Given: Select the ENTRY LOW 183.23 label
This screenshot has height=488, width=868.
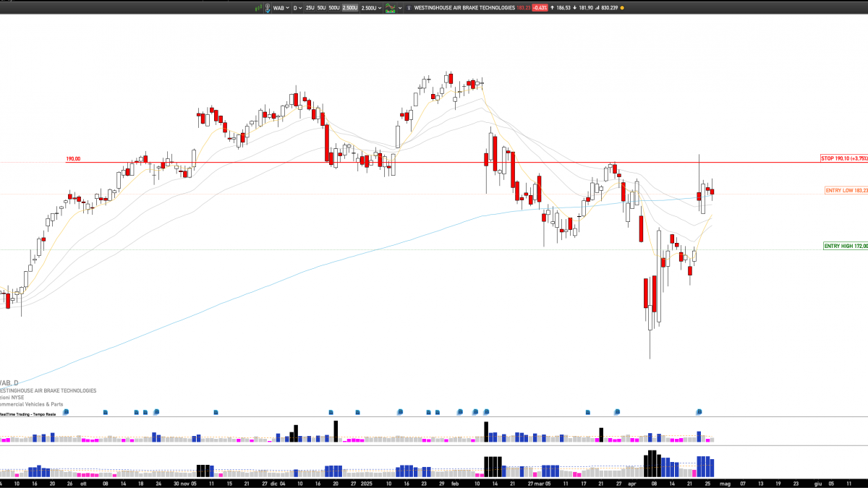Looking at the screenshot, I should [x=846, y=191].
